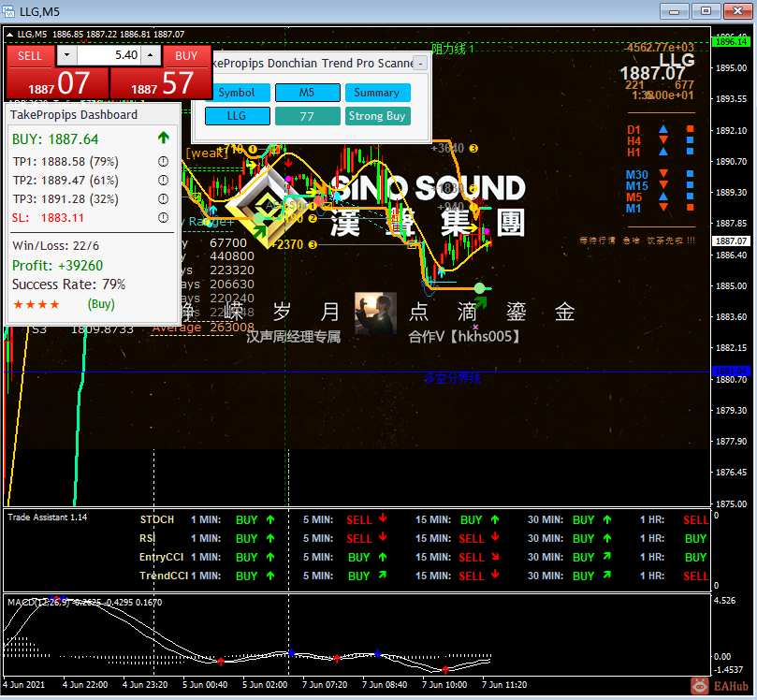Open the volume dropdown arrow next to 5.40
757x700 pixels.
pos(67,55)
